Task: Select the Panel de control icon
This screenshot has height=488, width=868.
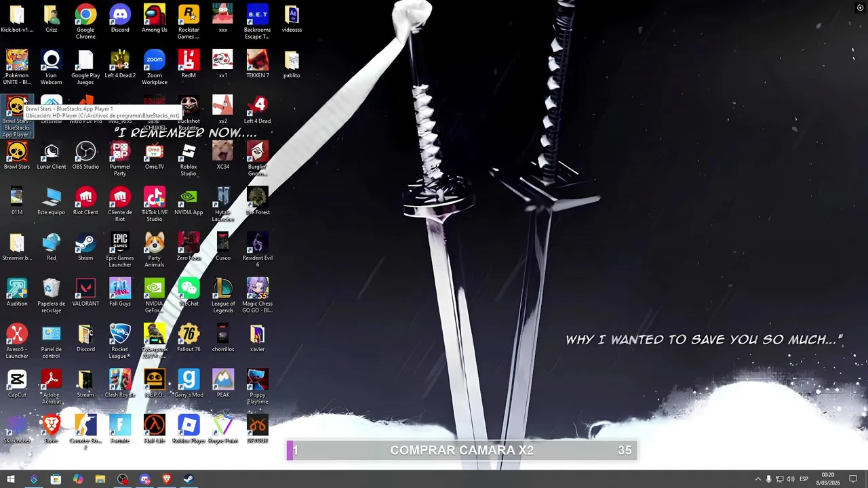Action: (x=51, y=340)
